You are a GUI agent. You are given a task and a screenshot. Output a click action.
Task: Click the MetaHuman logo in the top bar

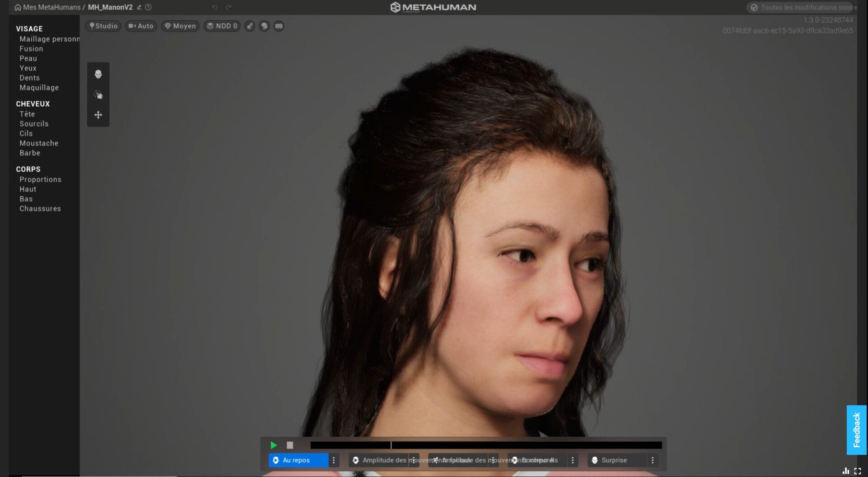tap(433, 7)
